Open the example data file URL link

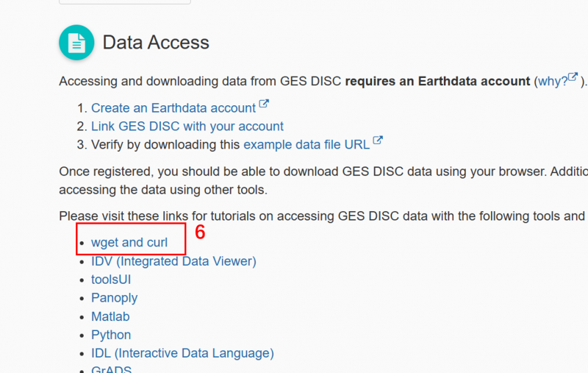306,144
